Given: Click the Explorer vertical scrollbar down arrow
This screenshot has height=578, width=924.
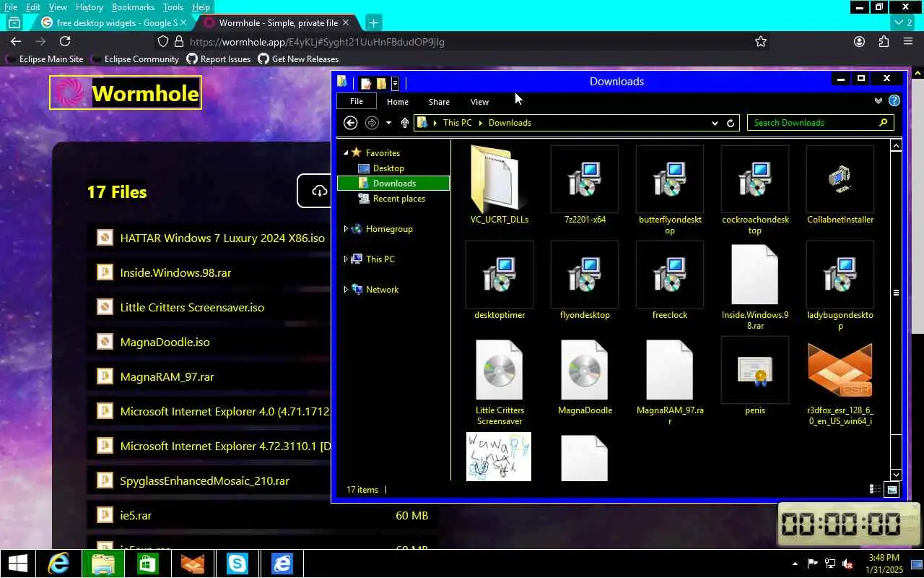Looking at the screenshot, I should 896,475.
